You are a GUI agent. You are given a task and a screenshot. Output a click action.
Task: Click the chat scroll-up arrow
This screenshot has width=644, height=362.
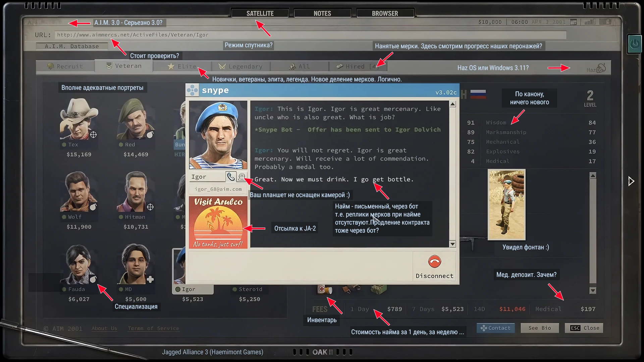pyautogui.click(x=452, y=105)
